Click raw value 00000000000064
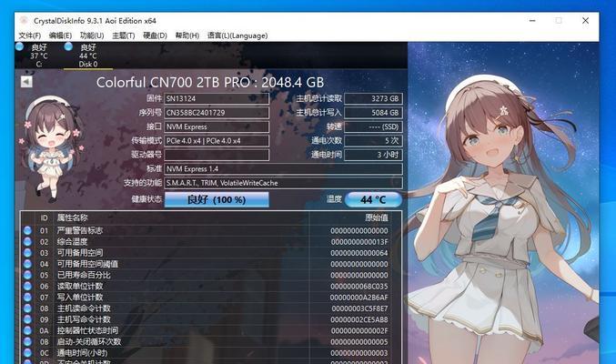Screen dimensions: 616x364 359,253
